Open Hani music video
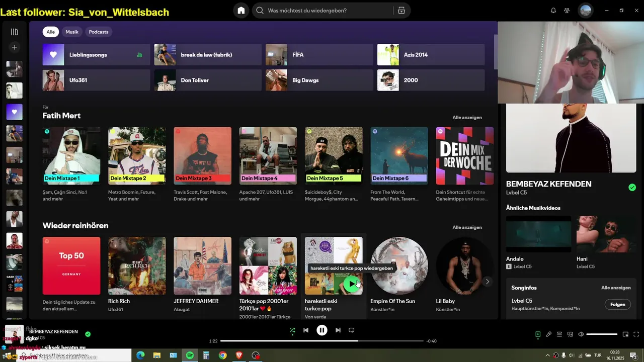The width and height of the screenshot is (644, 362). click(x=606, y=234)
